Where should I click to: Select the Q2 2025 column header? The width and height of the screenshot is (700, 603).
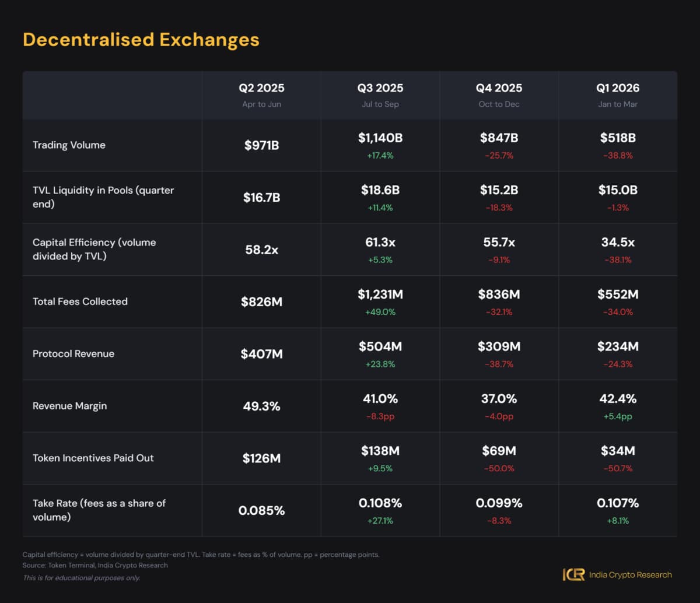(x=261, y=88)
